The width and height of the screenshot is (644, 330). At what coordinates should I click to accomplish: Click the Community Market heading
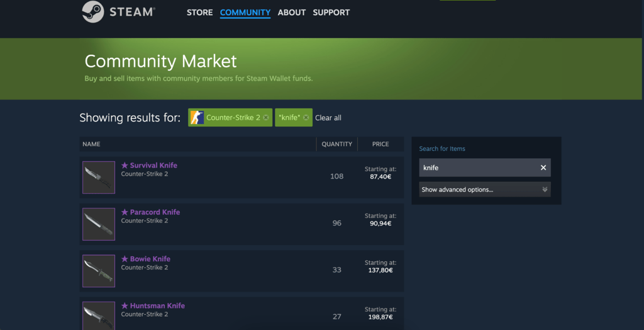160,61
